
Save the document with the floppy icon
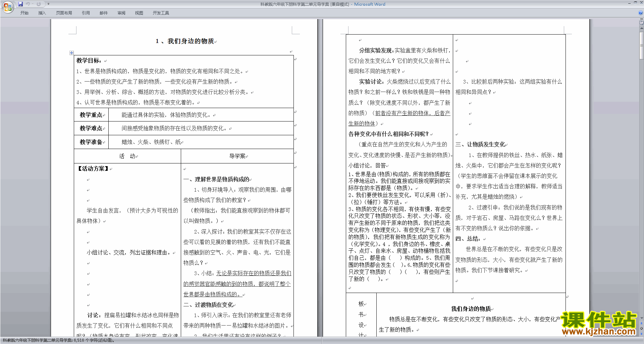pos(20,4)
